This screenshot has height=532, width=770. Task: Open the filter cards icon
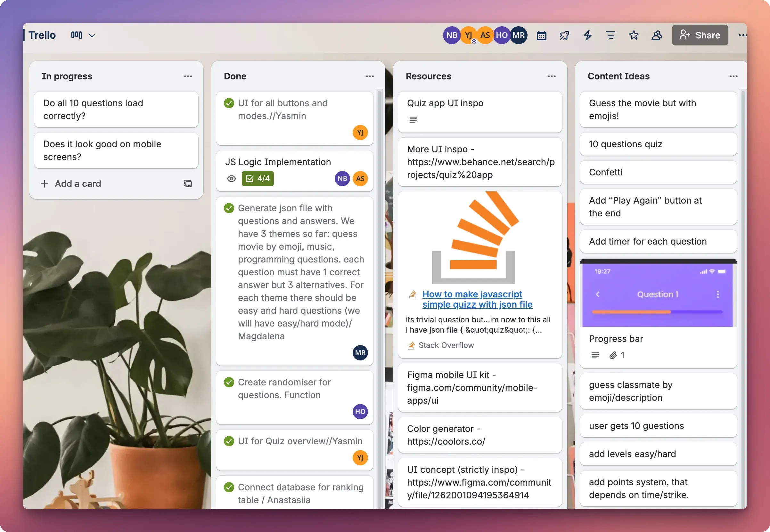pyautogui.click(x=610, y=35)
